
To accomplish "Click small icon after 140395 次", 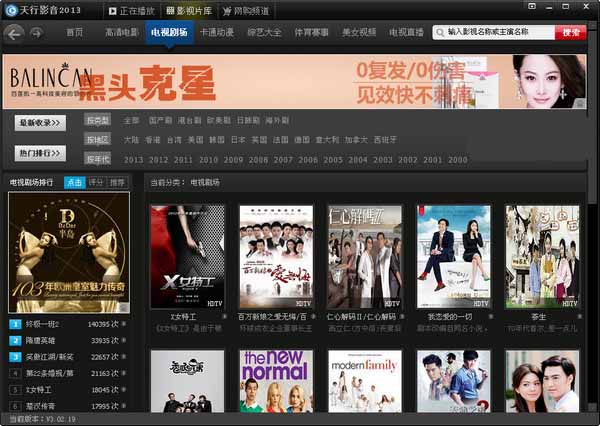I will [124, 324].
